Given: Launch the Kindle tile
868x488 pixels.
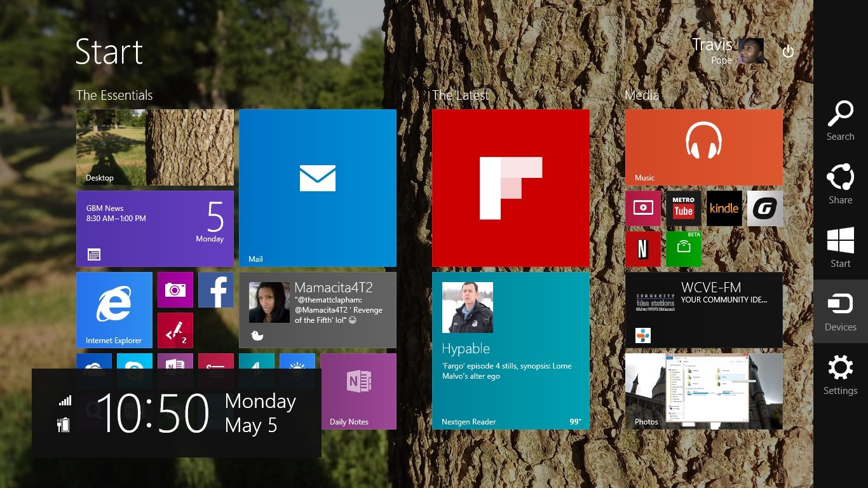Looking at the screenshot, I should 724,208.
